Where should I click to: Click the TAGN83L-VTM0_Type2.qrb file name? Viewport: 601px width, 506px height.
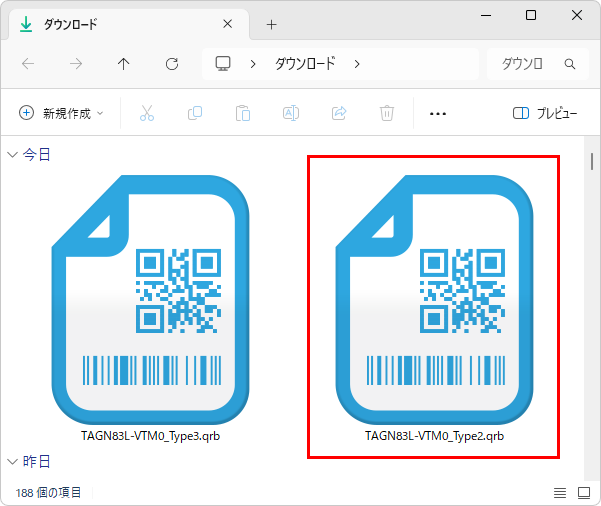click(434, 436)
